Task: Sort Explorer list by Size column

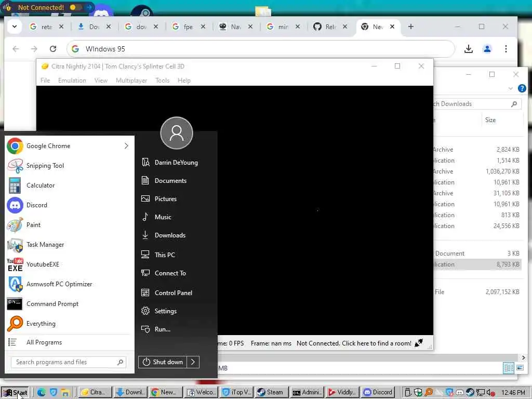Action: (490, 120)
